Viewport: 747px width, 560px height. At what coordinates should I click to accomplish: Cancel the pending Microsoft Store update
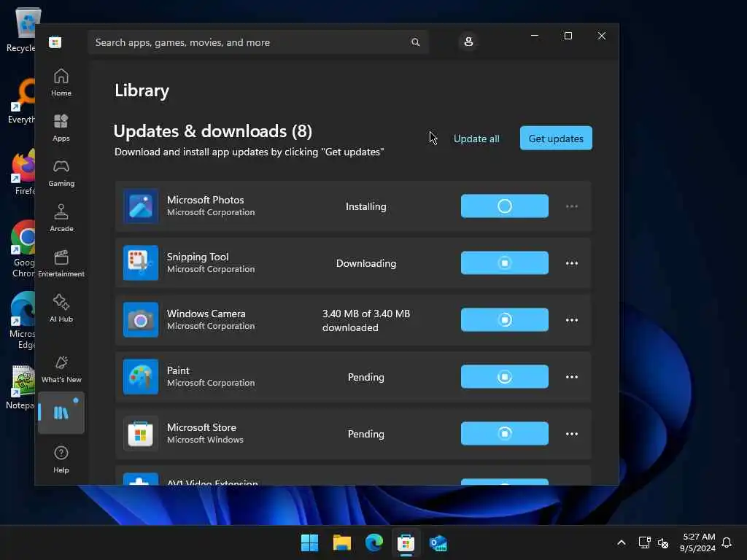coord(505,433)
